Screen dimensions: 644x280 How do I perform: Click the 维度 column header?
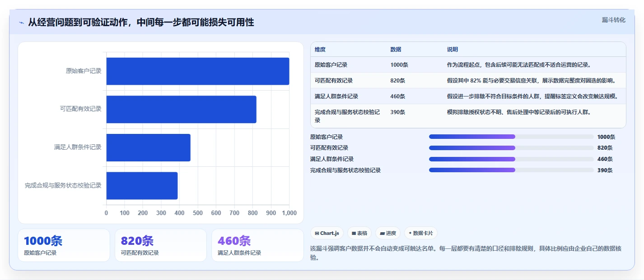pos(320,50)
